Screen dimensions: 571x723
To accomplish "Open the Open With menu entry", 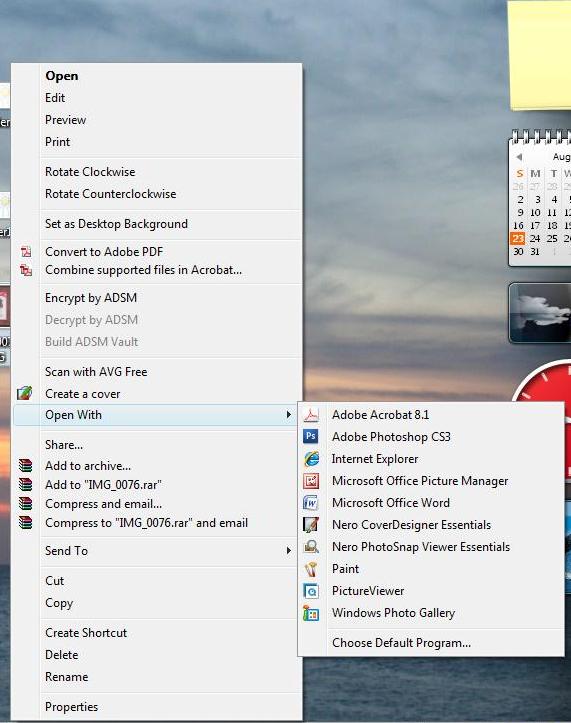I will click(157, 415).
